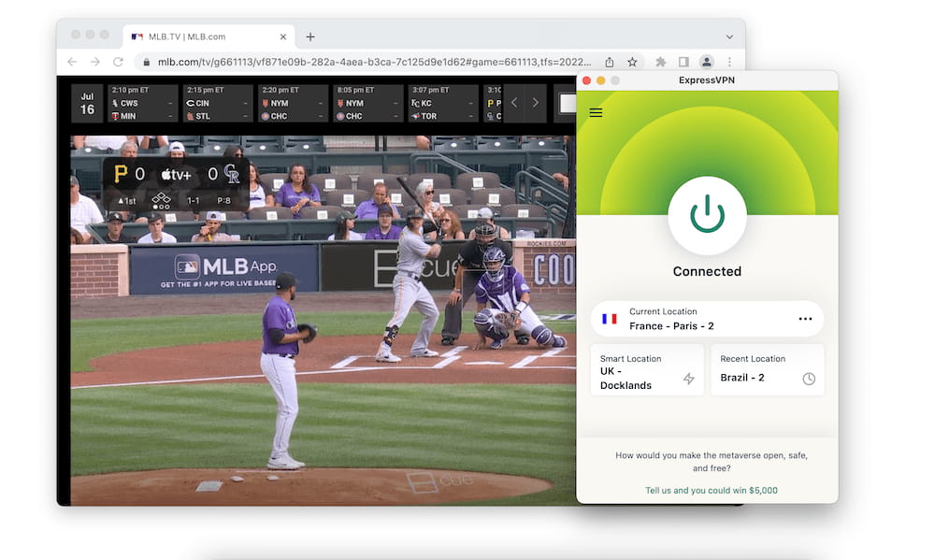The height and width of the screenshot is (560, 935).
Task: Connect to Recent Location Brazil - 2
Action: tap(768, 370)
